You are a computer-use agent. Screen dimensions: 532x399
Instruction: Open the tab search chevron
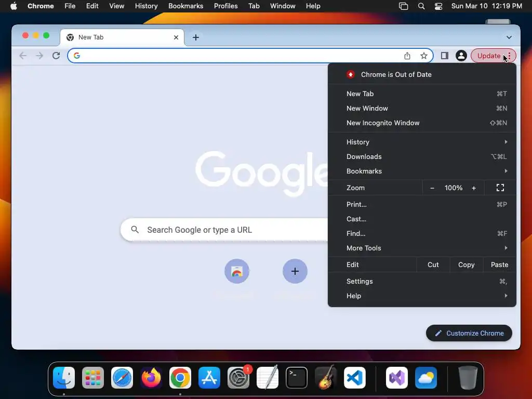(x=509, y=37)
